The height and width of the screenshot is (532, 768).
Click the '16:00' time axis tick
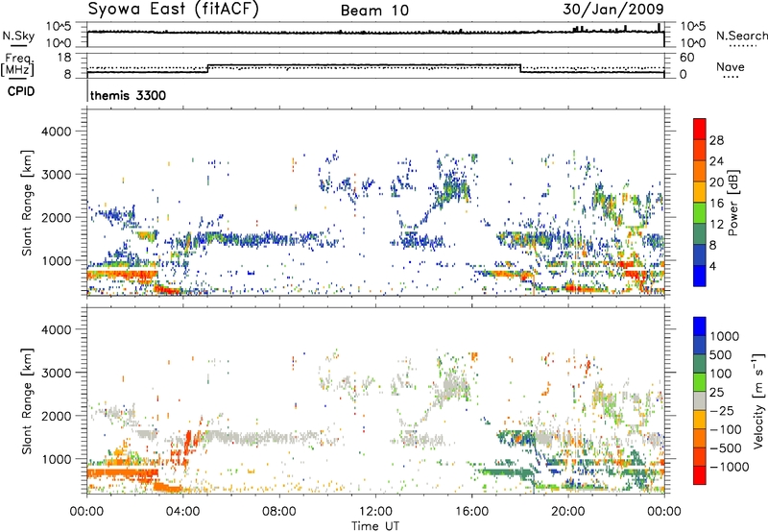pos(471,512)
